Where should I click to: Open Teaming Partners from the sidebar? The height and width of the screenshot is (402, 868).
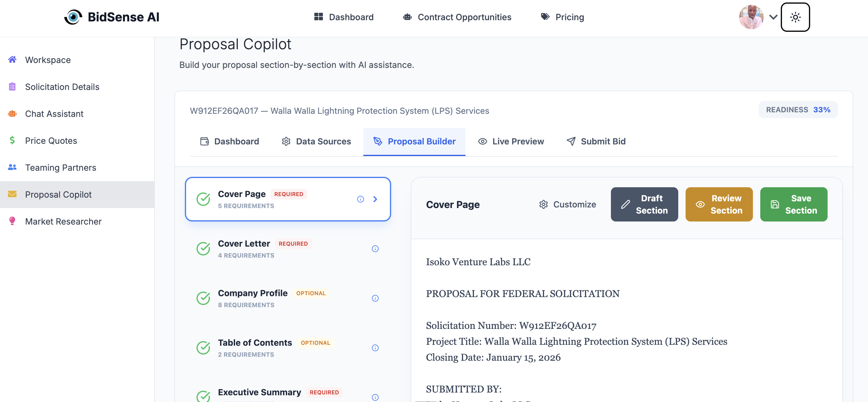coord(60,167)
